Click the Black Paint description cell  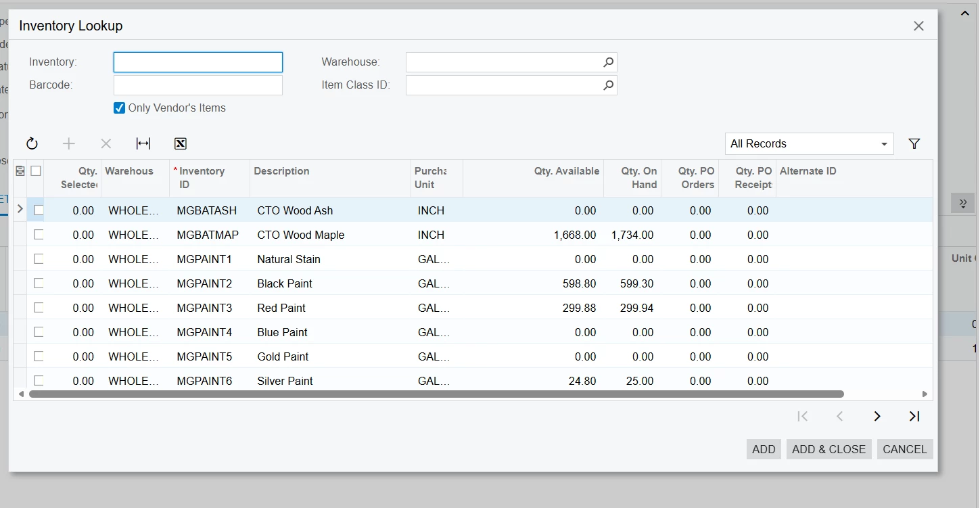click(330, 283)
